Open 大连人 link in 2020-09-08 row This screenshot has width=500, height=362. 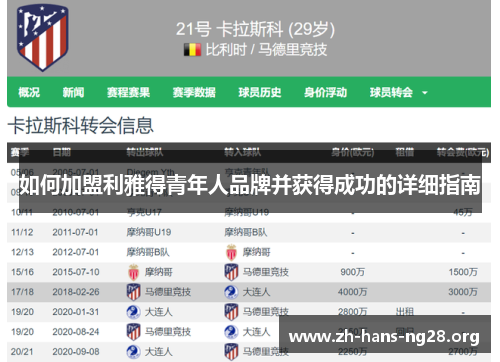click(x=159, y=352)
